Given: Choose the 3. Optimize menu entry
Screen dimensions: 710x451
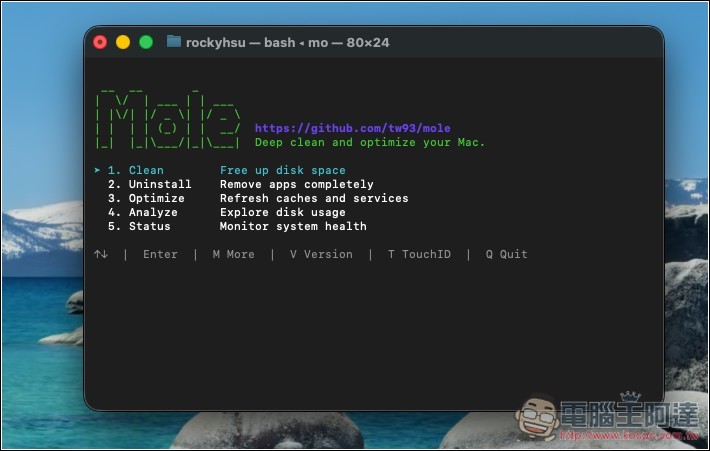Looking at the screenshot, I should 146,198.
